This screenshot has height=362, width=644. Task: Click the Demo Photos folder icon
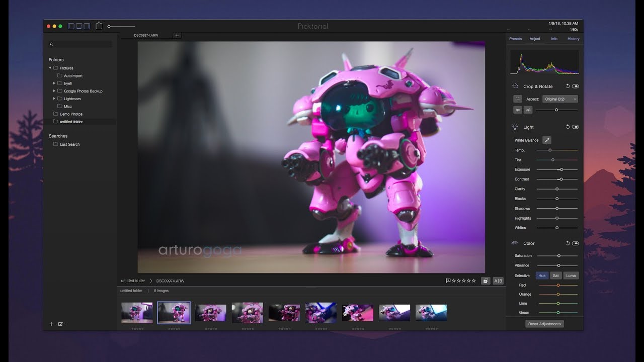pyautogui.click(x=56, y=114)
